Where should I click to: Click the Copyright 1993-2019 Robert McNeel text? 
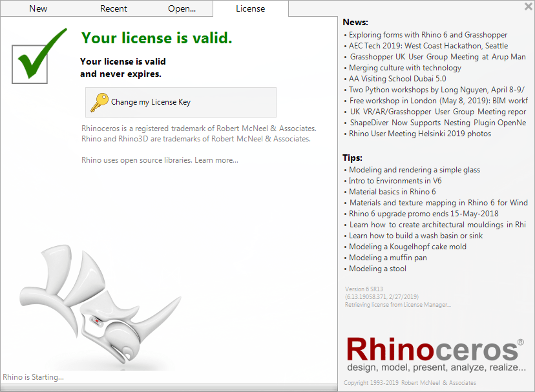click(410, 383)
